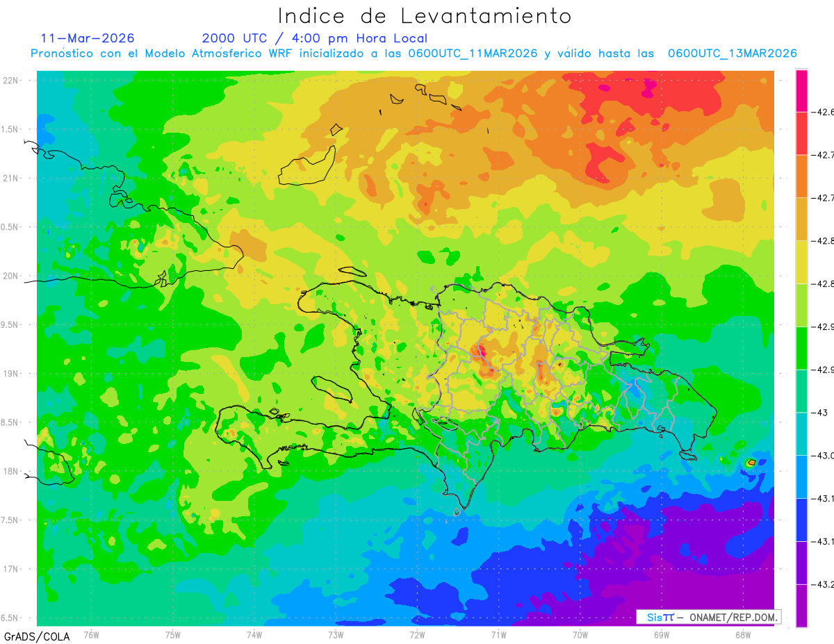Click the 71W longitude label

[x=498, y=634]
